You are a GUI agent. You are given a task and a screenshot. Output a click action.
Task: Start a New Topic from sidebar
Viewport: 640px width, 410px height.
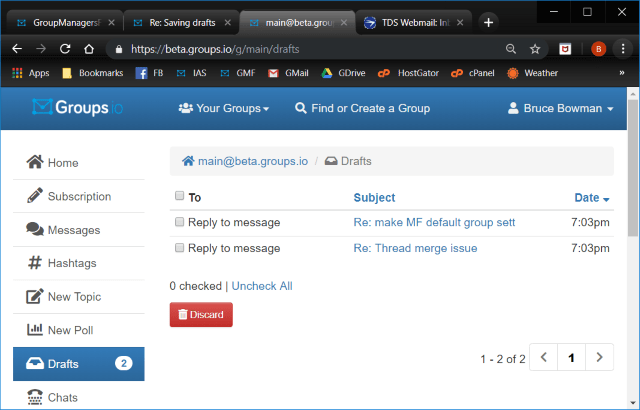pyautogui.click(x=79, y=297)
